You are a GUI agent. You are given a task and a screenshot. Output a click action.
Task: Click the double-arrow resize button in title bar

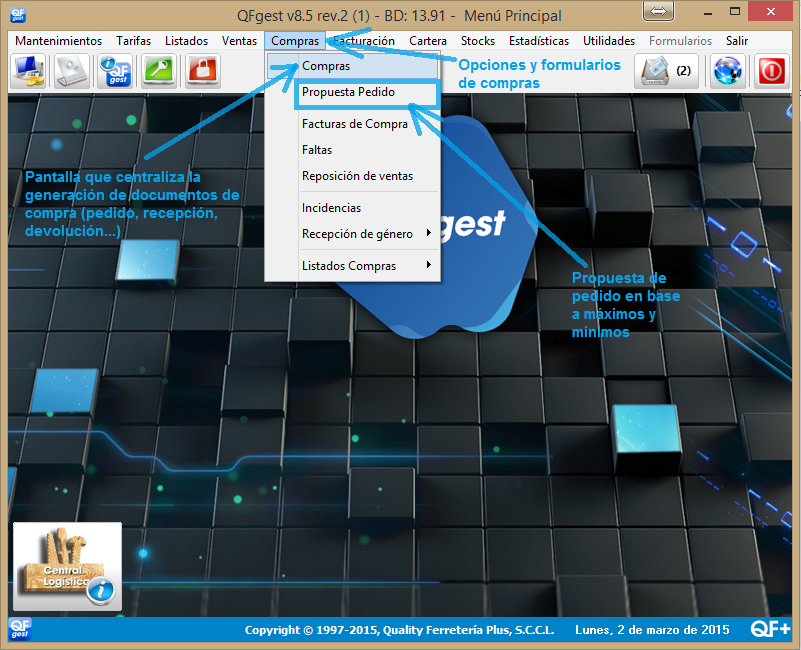658,11
